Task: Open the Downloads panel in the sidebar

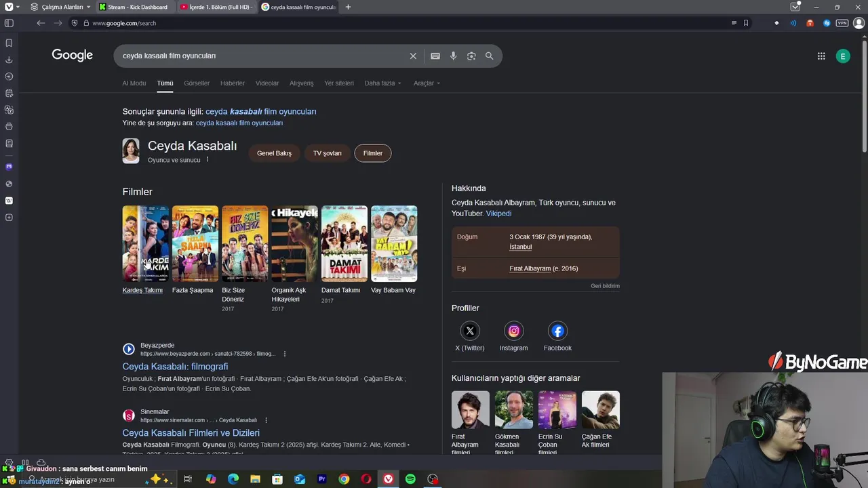Action: 9,60
